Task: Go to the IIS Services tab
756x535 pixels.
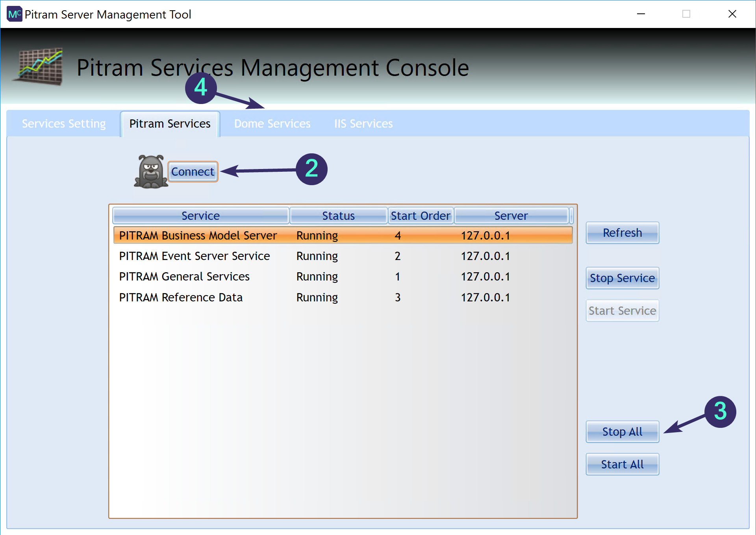Action: tap(363, 124)
